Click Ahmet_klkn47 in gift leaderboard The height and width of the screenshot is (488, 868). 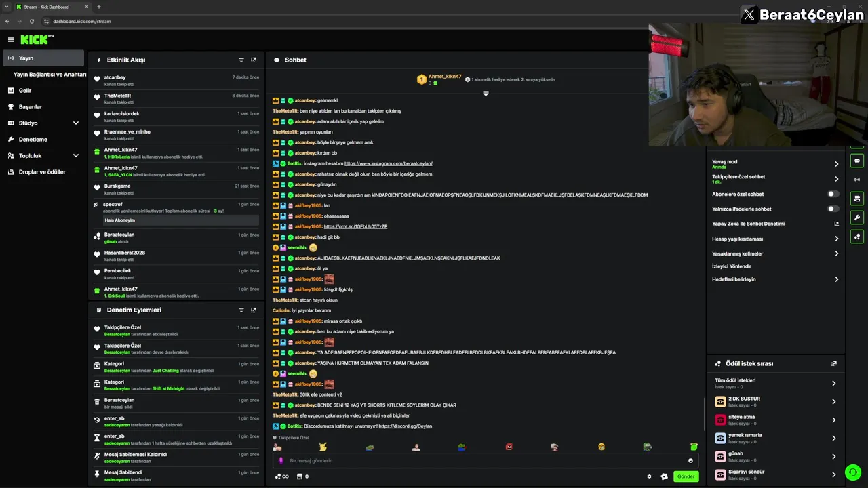tap(445, 77)
